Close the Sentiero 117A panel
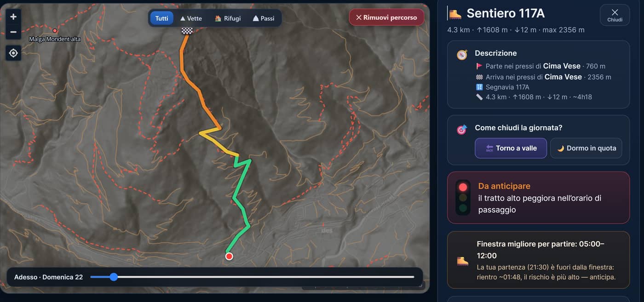The image size is (644, 302). tap(615, 15)
